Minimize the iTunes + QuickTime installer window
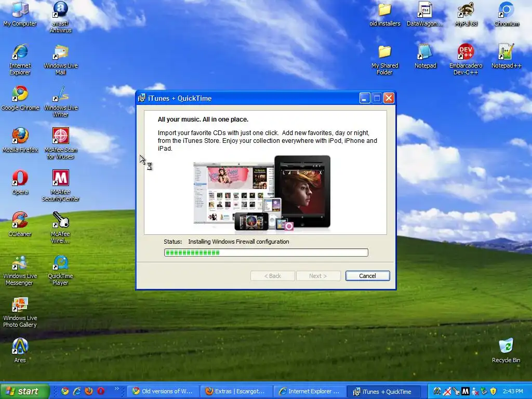The image size is (532, 399). pos(364,98)
